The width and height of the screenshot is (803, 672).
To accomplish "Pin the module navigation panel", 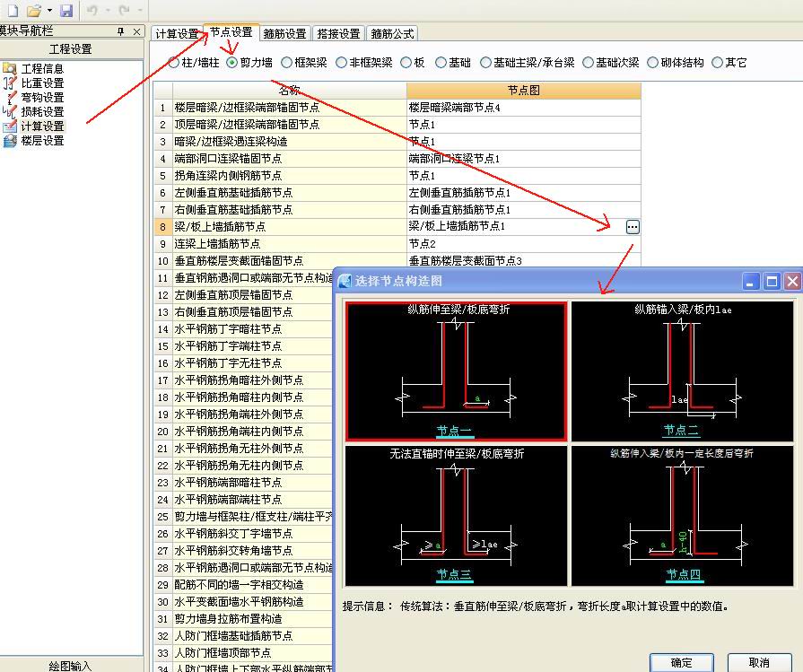I will (121, 31).
